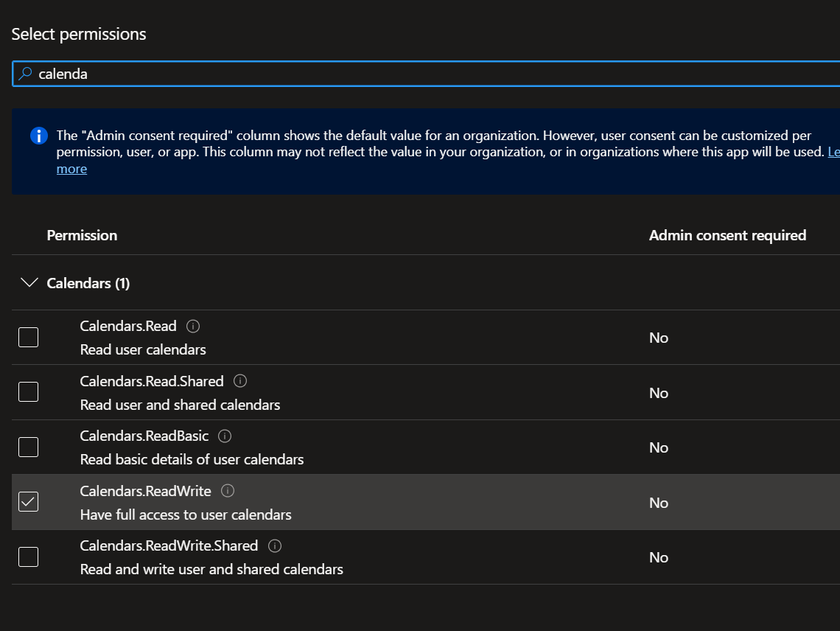Select 'Have full access to user calendars' text

pos(186,515)
